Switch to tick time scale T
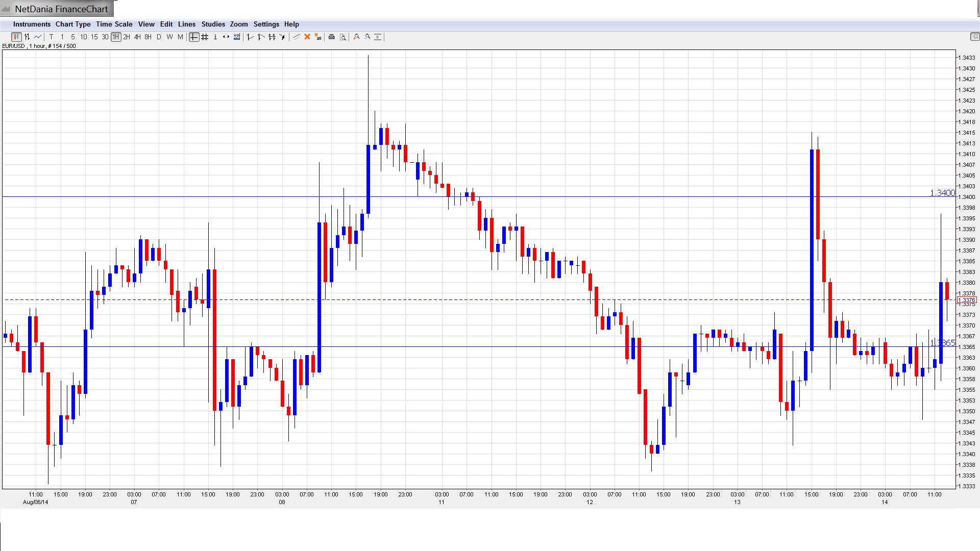Viewport: 980px width, 551px height. tap(51, 37)
